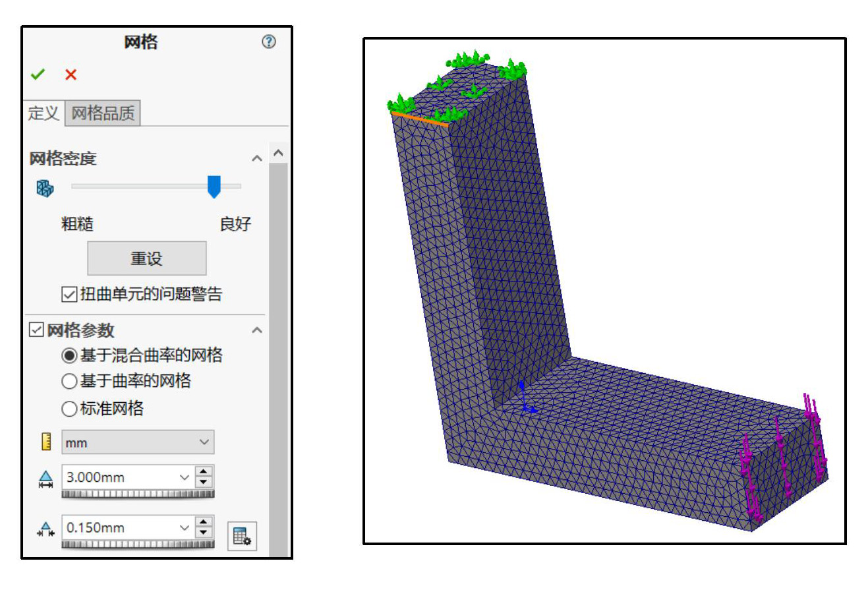Switch to the 网格品质 tab
The height and width of the screenshot is (590, 868).
103,113
